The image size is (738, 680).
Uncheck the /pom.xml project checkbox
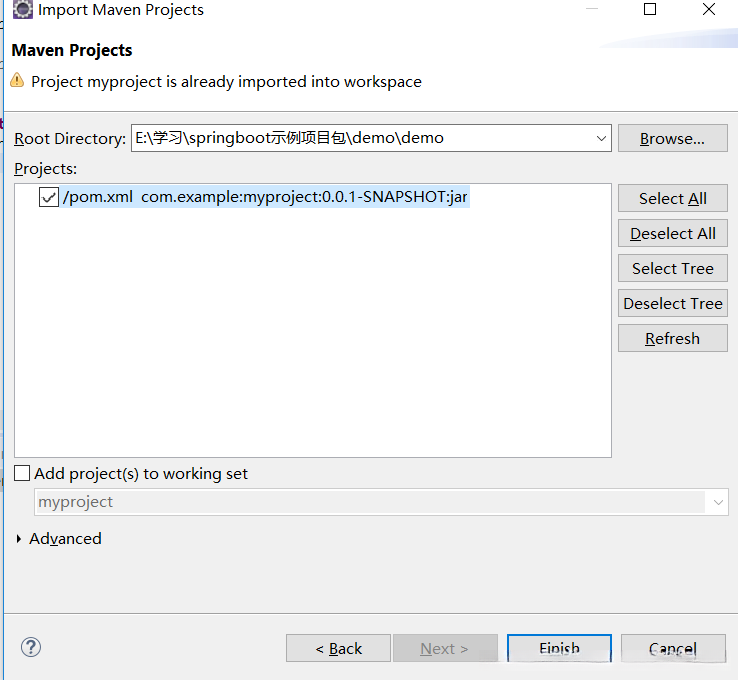coord(49,197)
